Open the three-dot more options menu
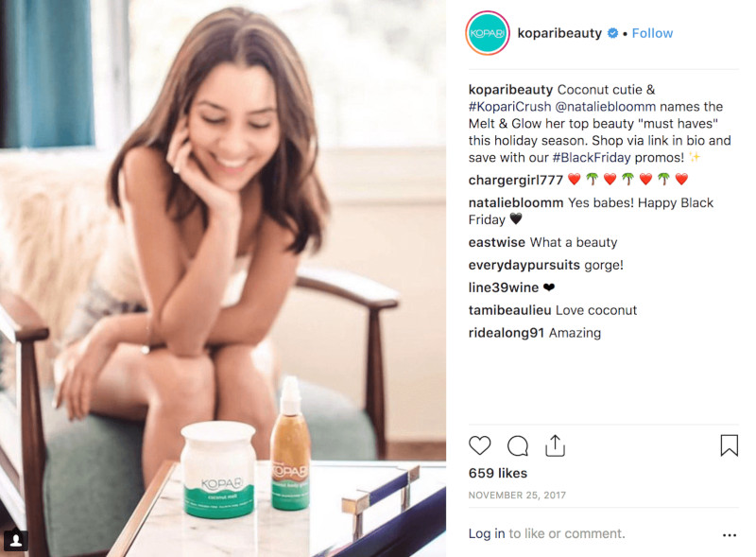 pos(730,535)
